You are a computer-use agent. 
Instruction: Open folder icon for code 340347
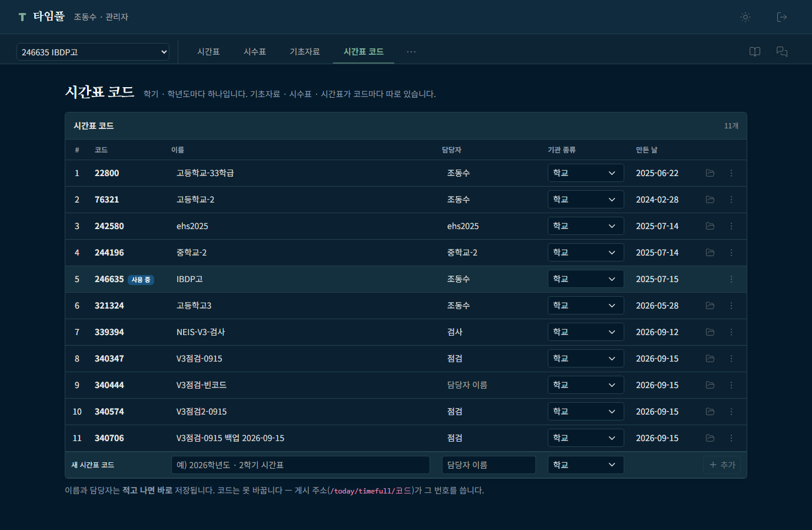tap(710, 359)
